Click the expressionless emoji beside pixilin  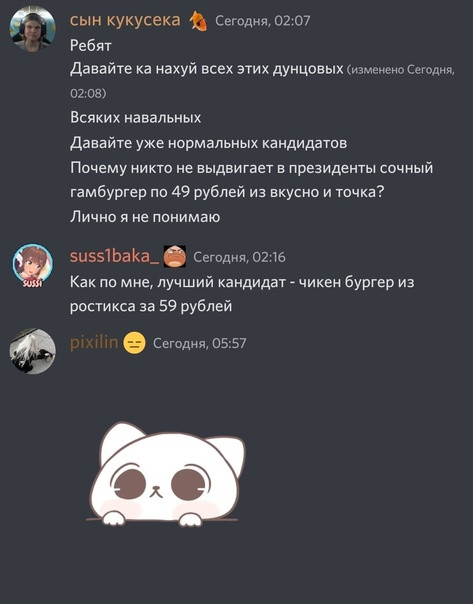[x=134, y=343]
